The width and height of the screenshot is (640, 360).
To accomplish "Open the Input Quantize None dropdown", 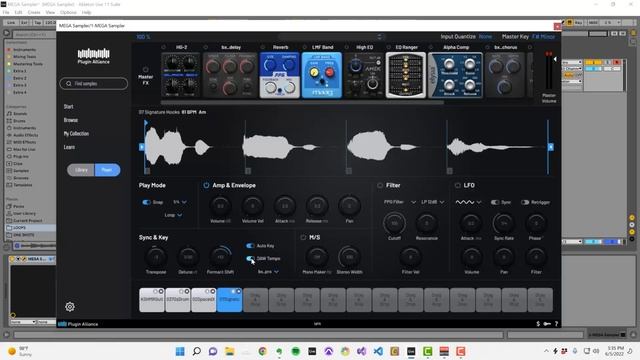I will pyautogui.click(x=485, y=36).
